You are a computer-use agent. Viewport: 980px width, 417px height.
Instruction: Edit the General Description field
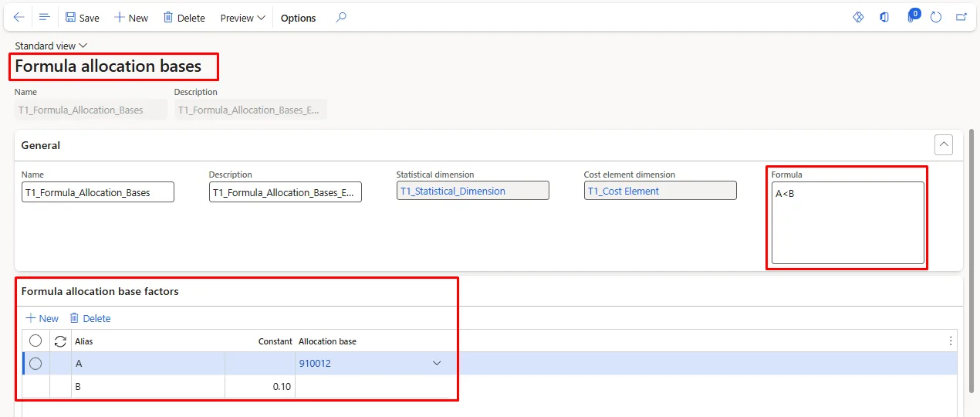coord(286,192)
